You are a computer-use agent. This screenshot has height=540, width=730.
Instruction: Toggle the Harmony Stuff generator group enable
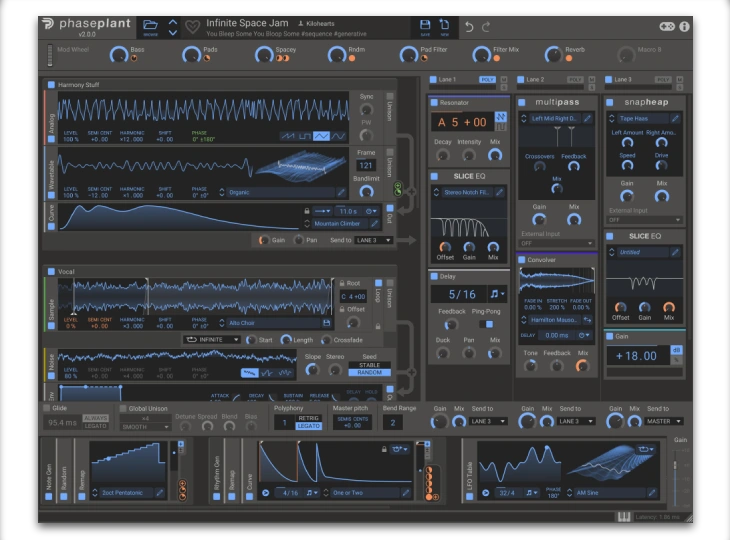(x=51, y=86)
